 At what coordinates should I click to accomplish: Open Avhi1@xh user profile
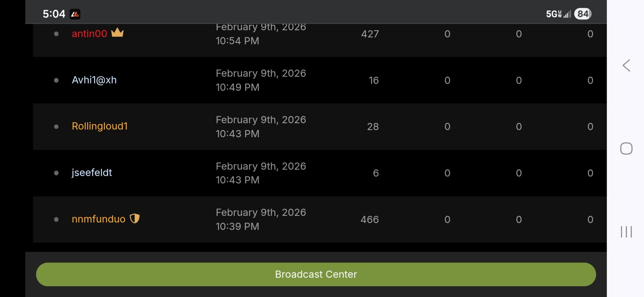(94, 80)
